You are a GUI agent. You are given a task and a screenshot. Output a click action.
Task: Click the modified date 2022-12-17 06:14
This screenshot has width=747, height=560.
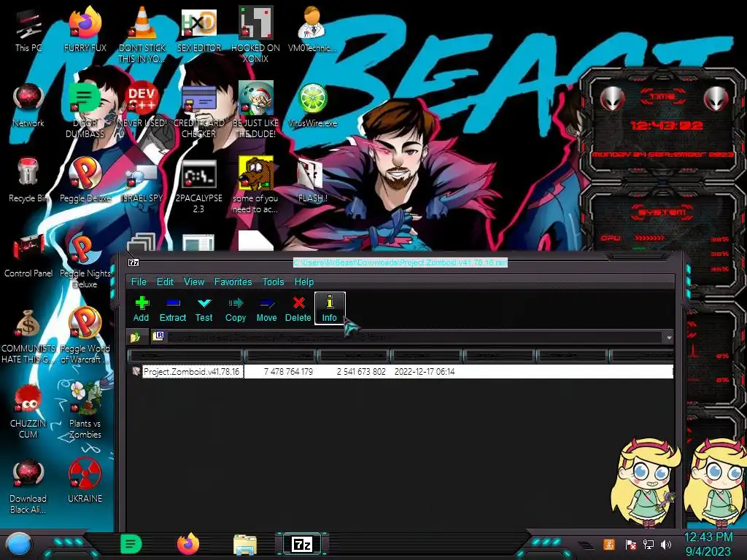(x=425, y=371)
